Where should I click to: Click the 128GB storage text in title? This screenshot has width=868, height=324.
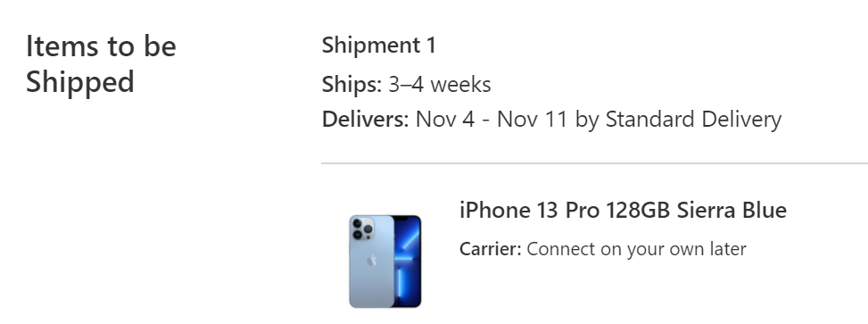638,210
